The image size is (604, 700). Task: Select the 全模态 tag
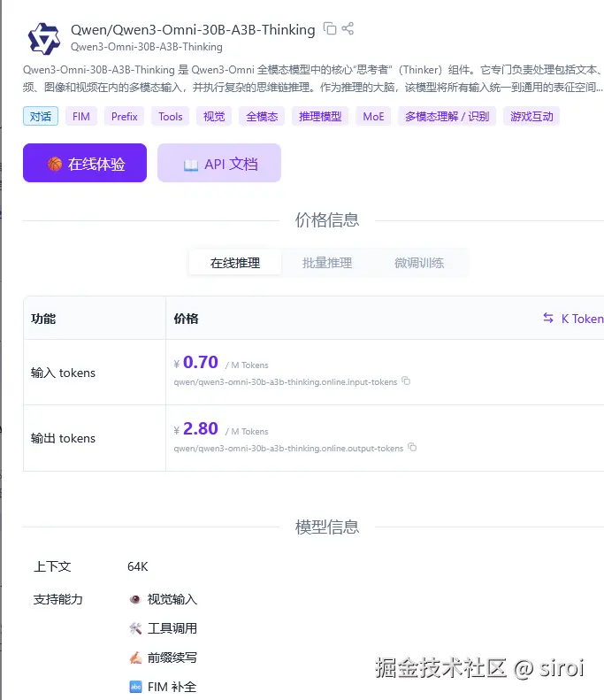point(262,117)
